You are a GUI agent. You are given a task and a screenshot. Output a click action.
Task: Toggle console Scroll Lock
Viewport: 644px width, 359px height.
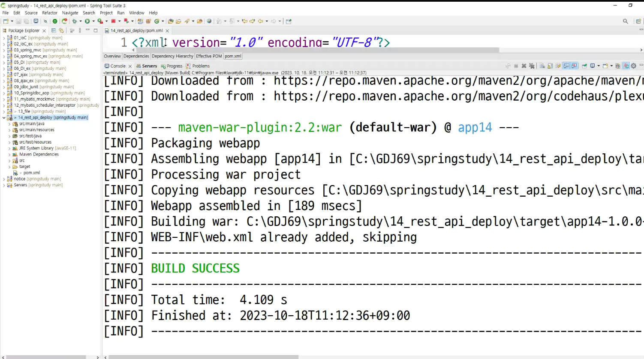(550, 66)
